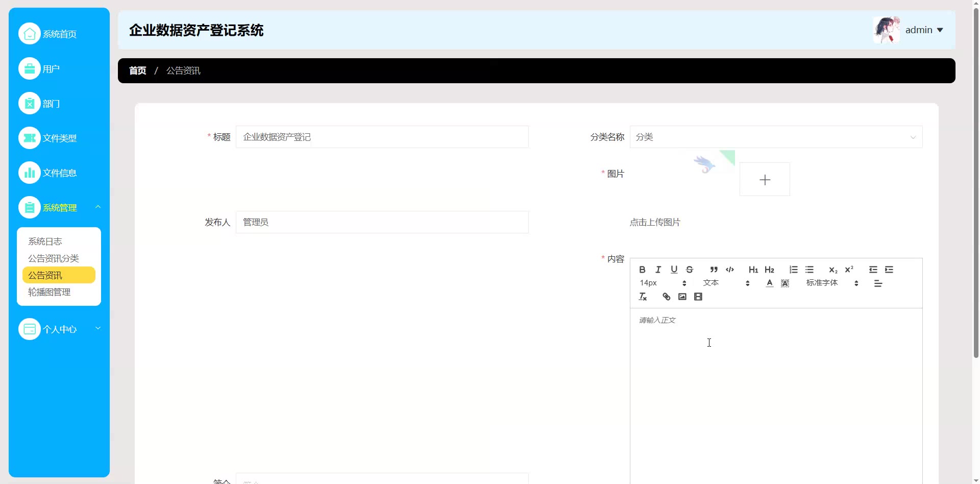Toggle bold formatting in editor toolbar
The width and height of the screenshot is (980, 484).
642,270
